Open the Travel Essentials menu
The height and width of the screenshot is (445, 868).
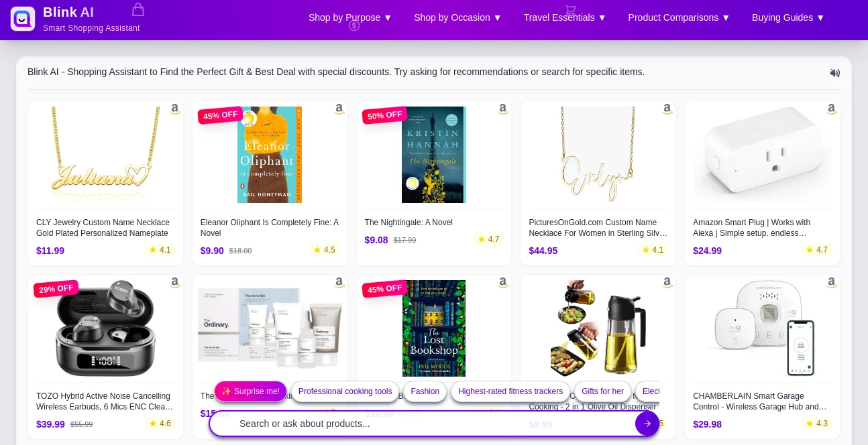click(x=564, y=17)
